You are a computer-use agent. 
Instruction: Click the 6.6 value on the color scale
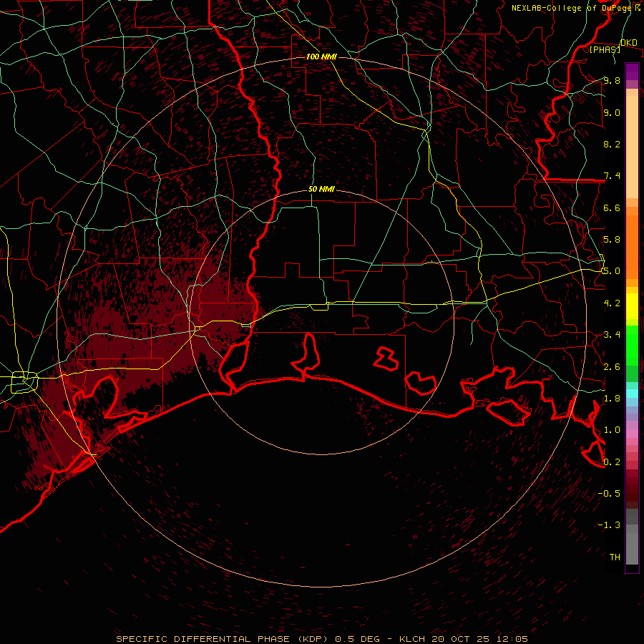point(612,208)
